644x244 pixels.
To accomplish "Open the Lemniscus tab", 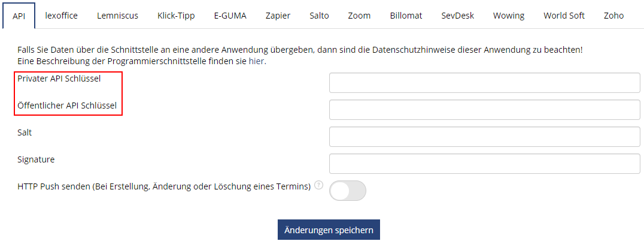I will (x=117, y=16).
